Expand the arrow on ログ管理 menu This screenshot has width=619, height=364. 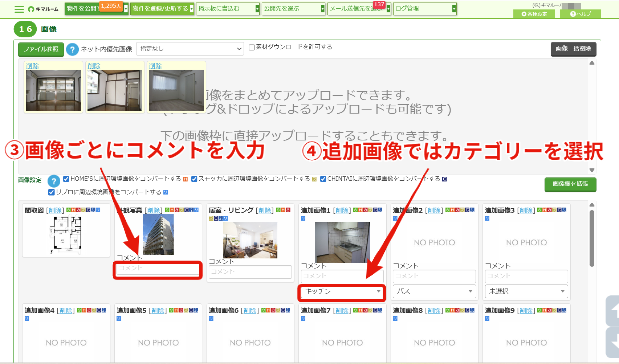[454, 9]
